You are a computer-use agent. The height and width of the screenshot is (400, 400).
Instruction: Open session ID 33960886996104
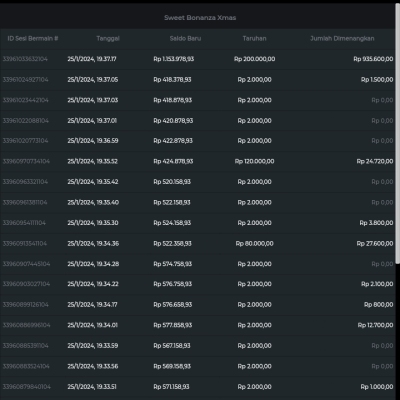point(26,325)
